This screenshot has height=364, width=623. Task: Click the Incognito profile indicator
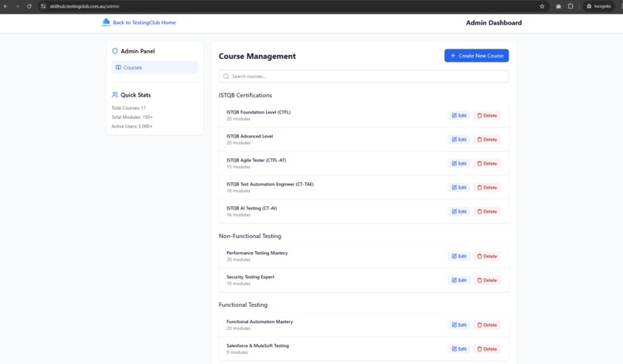point(598,6)
